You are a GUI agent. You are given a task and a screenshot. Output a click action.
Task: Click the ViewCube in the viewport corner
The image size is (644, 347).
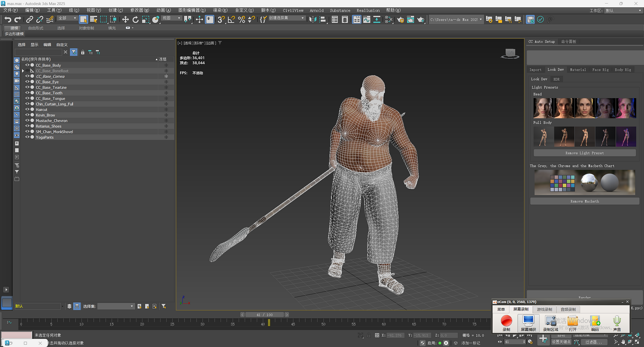coord(510,53)
